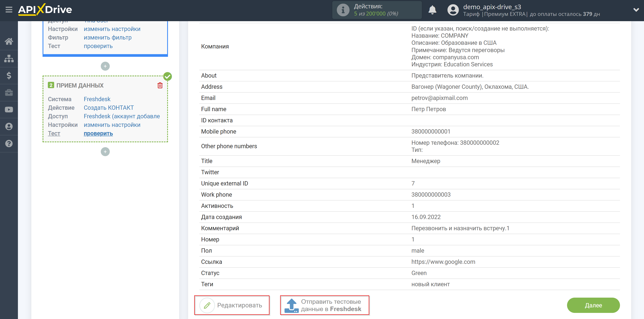Open 'изменить фильтр' link

pyautogui.click(x=108, y=37)
